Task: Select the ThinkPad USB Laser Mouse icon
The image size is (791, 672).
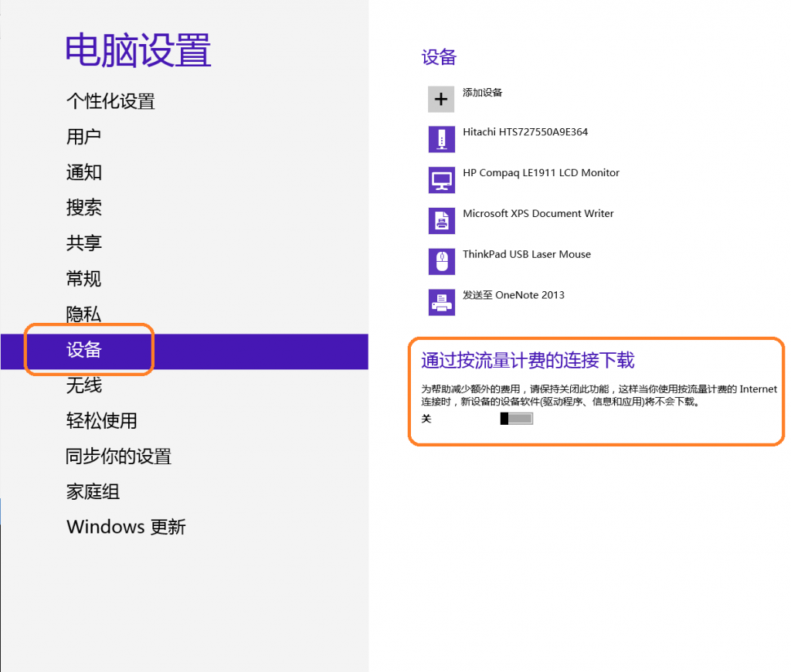Action: coord(441,262)
